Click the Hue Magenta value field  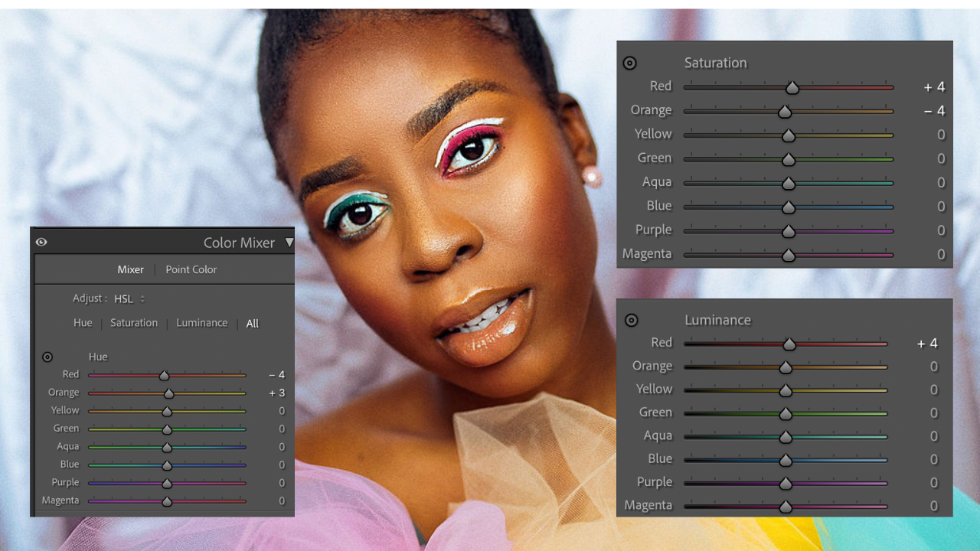[282, 500]
